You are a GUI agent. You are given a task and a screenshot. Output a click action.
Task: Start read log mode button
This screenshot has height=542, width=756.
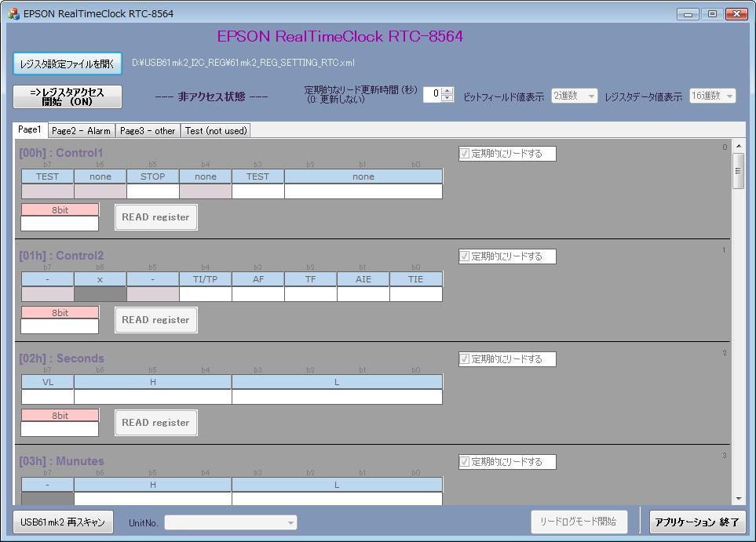(579, 522)
